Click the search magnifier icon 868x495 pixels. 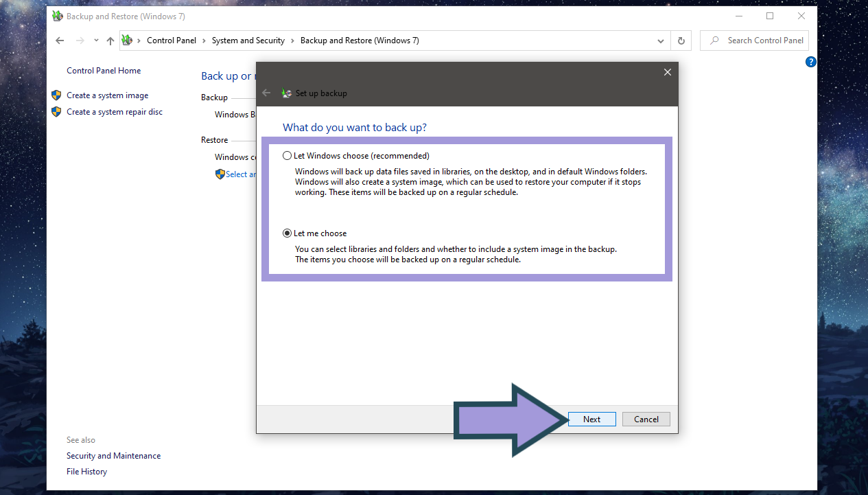click(x=714, y=41)
